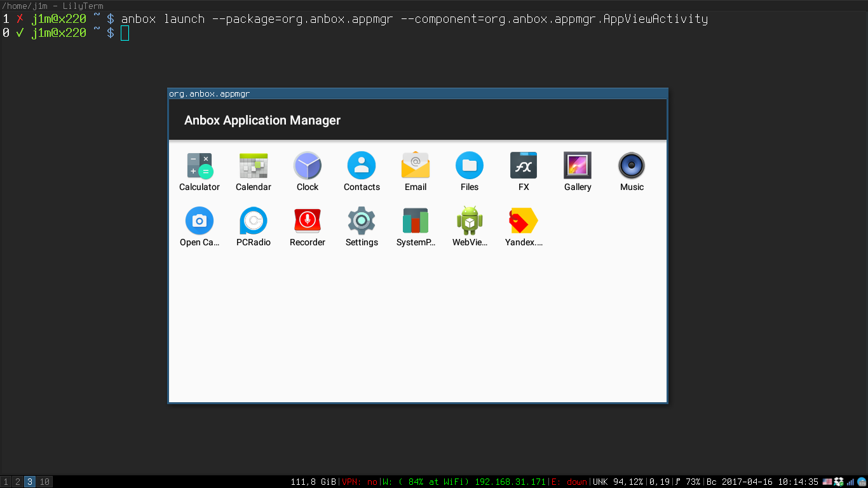Click the round blue tray icon
The width and height of the screenshot is (868, 488).
tap(862, 482)
